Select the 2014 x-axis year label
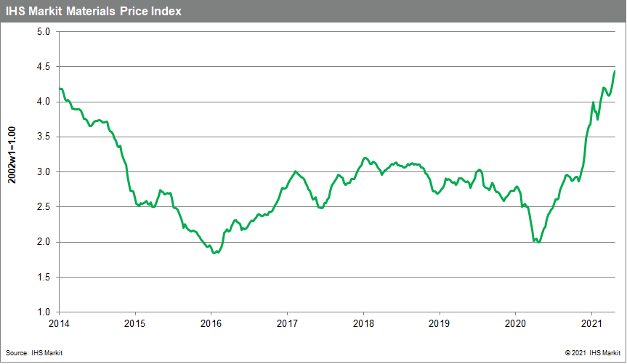 (x=59, y=323)
